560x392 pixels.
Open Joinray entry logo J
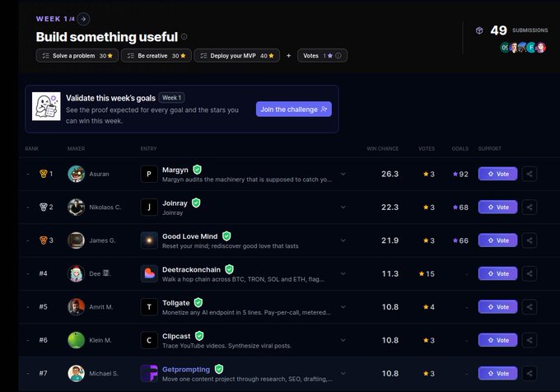click(149, 207)
